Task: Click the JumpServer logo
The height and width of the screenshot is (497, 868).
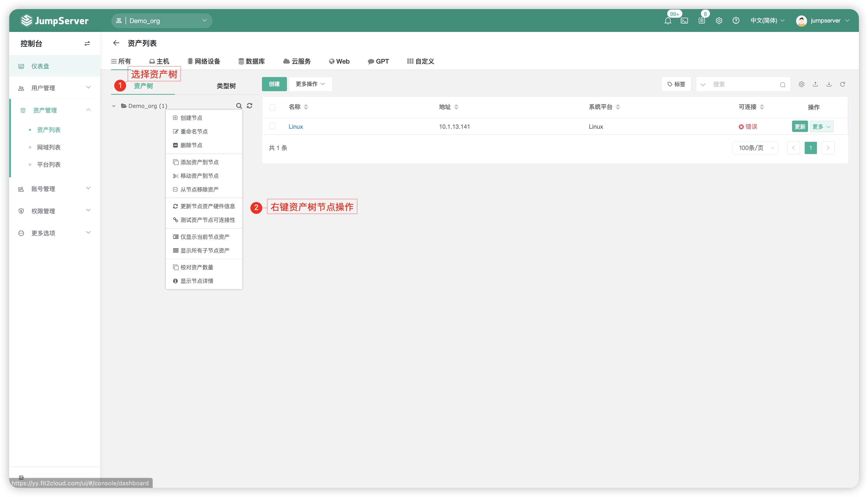Action: (55, 21)
